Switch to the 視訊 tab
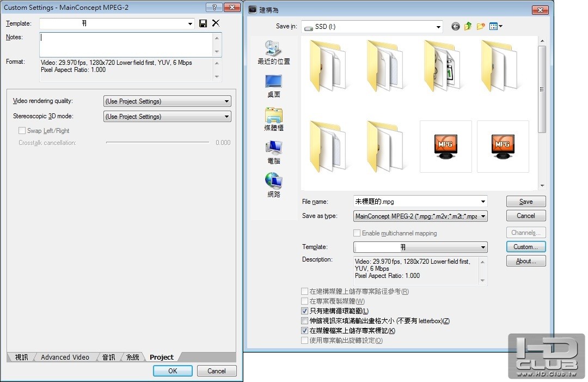588x382 pixels. tap(21, 357)
